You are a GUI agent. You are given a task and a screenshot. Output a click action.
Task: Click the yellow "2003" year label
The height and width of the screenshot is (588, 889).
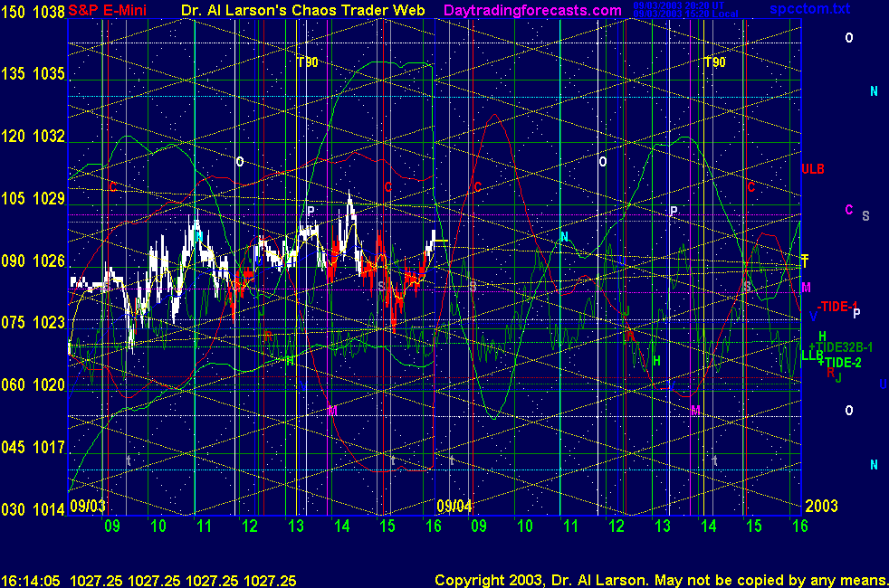point(821,506)
